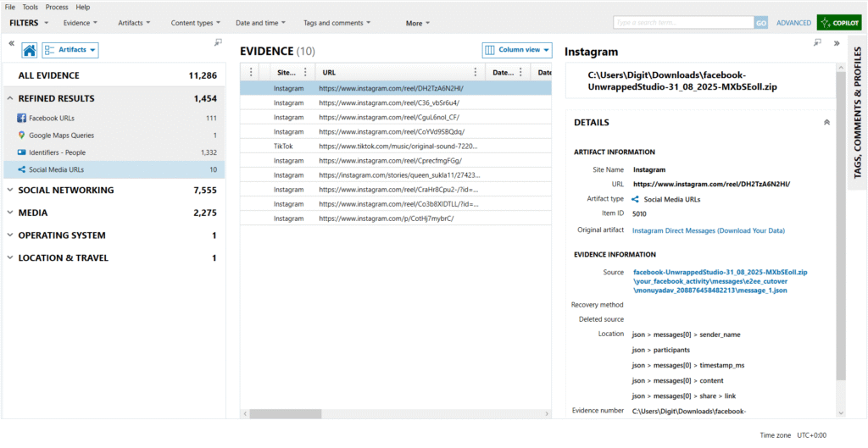Collapse the REFINED RESULTS group
Image resolution: width=868 pixels, height=448 pixels.
[10, 98]
